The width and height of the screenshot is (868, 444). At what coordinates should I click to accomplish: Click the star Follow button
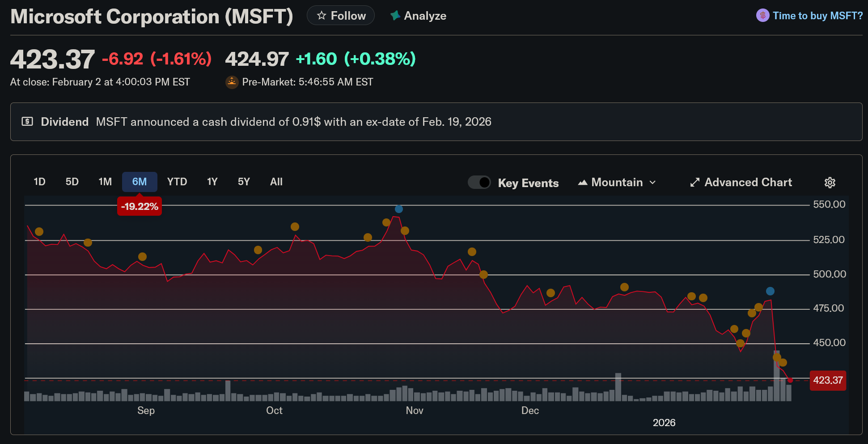tap(341, 16)
